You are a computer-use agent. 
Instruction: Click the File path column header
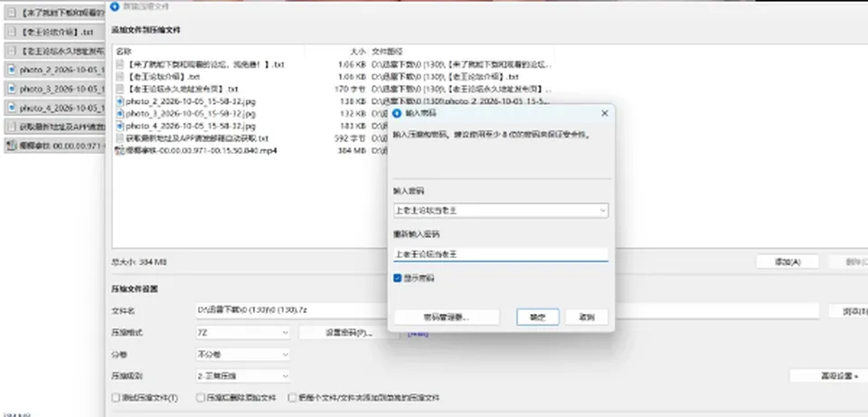coord(386,51)
